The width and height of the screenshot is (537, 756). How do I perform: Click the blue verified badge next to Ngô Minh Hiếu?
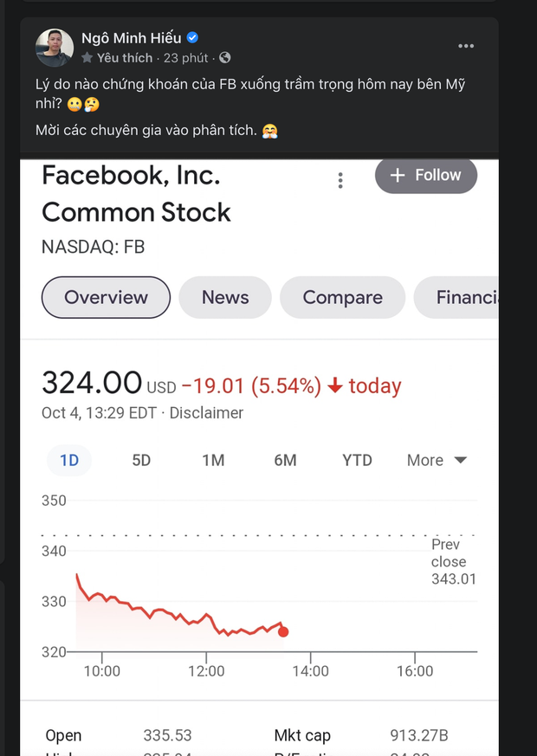(x=192, y=37)
